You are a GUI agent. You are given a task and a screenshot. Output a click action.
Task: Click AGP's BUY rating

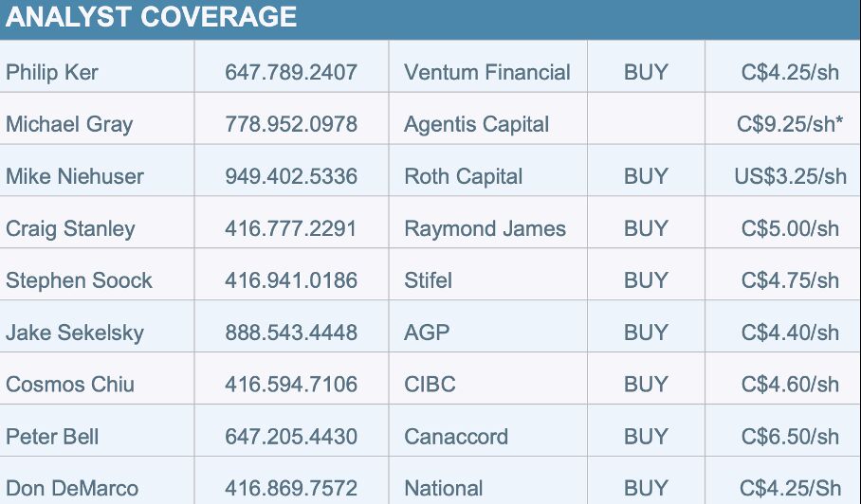coord(646,333)
